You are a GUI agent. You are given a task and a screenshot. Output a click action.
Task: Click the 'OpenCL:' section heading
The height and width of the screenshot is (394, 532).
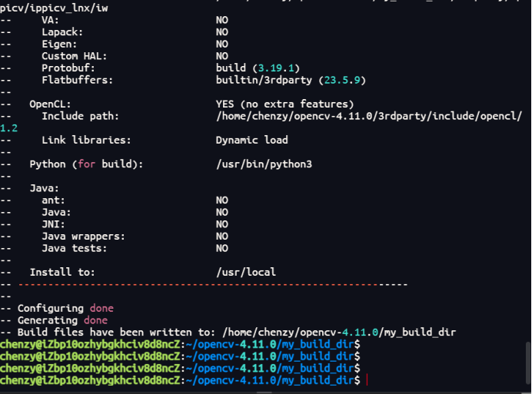(x=50, y=104)
